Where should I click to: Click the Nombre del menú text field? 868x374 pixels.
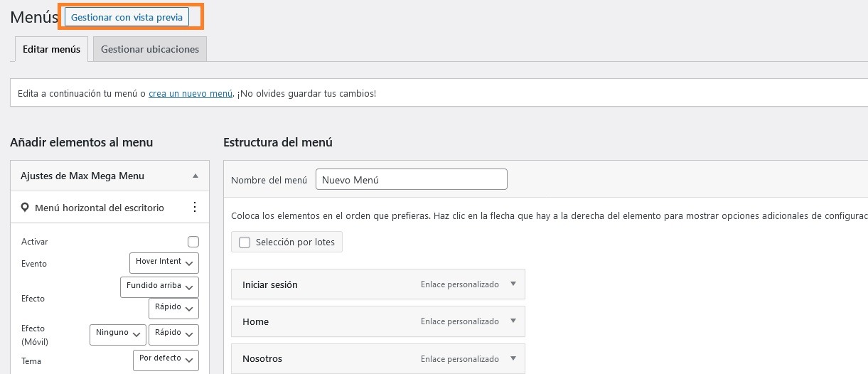(411, 180)
